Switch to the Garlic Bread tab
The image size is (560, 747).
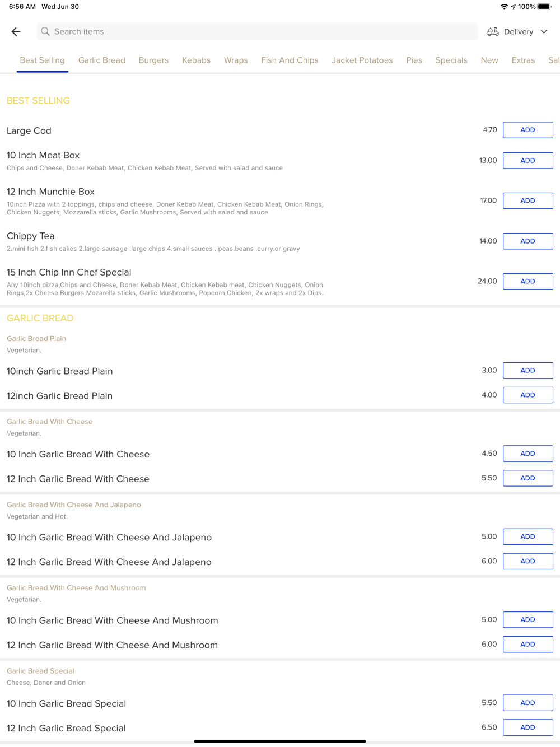tap(101, 60)
